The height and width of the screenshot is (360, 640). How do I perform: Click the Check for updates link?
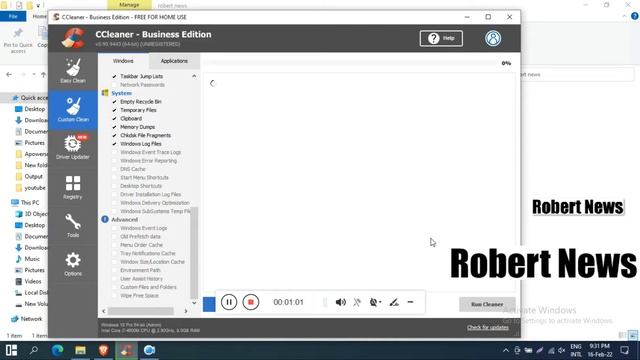pos(488,327)
